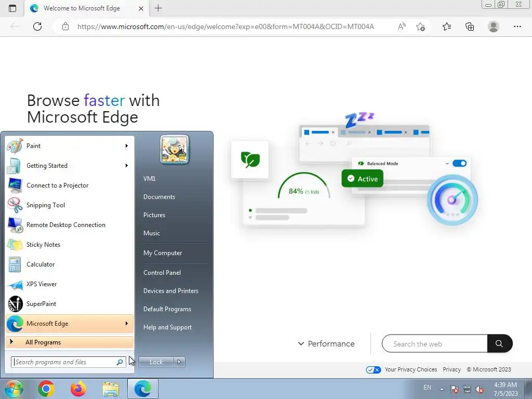
Task: Click the user account picture
Action: [175, 150]
